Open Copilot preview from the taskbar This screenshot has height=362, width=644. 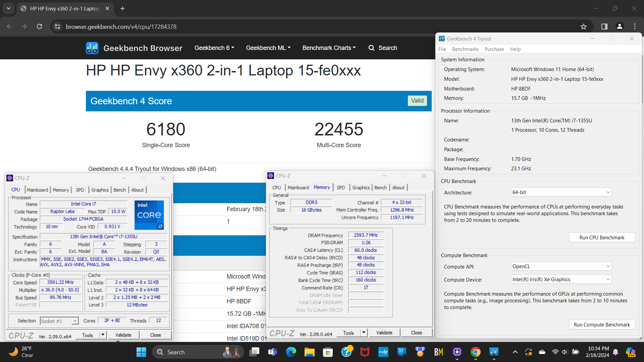click(x=631, y=352)
